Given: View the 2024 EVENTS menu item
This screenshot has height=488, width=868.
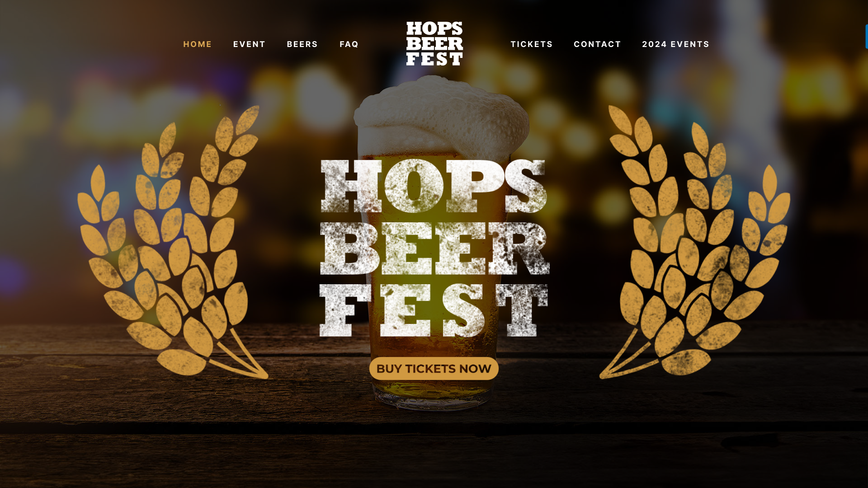Looking at the screenshot, I should click(676, 44).
